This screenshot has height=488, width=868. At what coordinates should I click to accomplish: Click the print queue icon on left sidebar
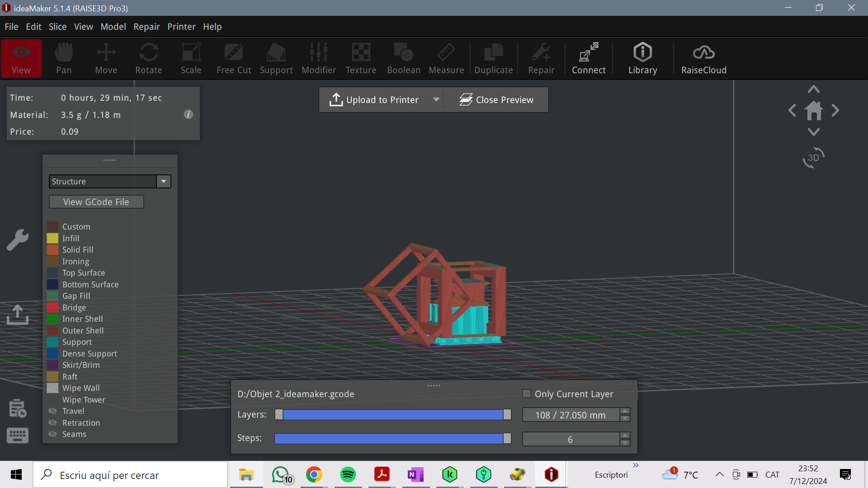[18, 408]
